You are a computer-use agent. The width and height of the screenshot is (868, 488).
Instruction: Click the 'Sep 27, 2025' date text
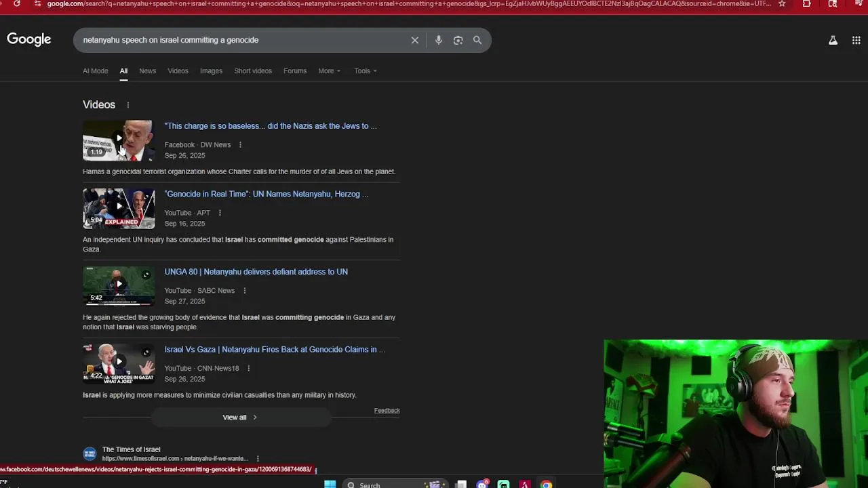point(184,302)
